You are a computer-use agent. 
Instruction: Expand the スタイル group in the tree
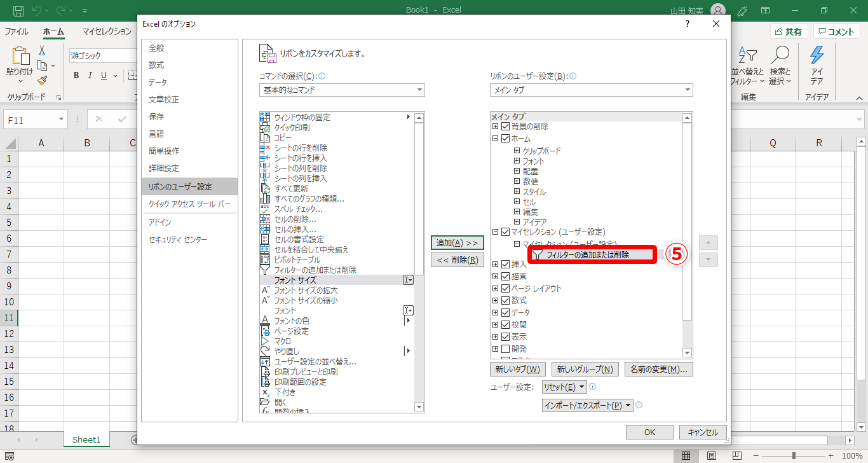[x=517, y=191]
